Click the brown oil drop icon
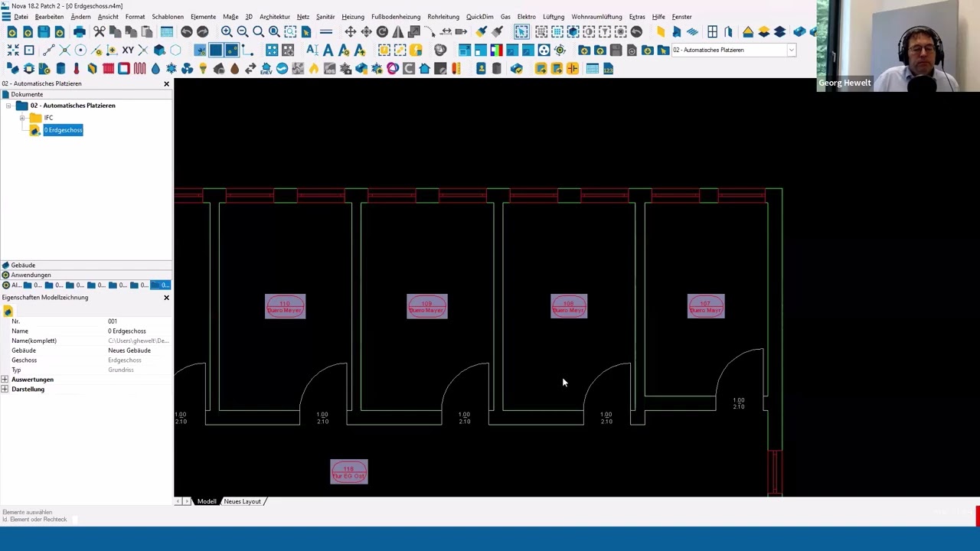The width and height of the screenshot is (980, 551). pyautogui.click(x=234, y=69)
